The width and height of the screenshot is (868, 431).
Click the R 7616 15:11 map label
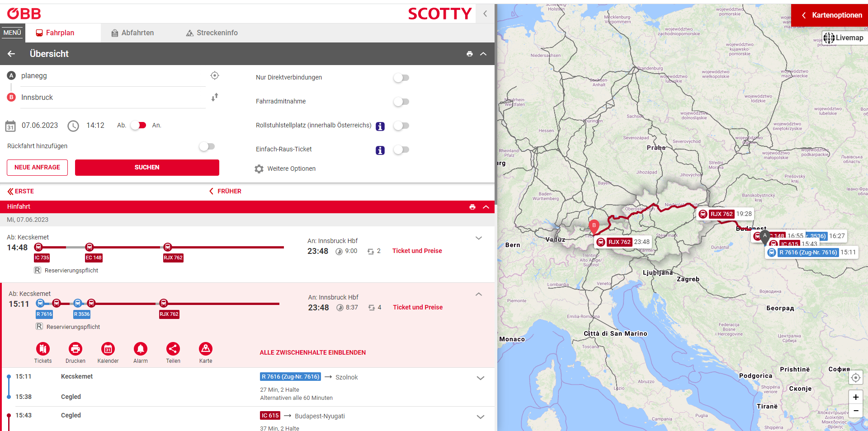(812, 253)
